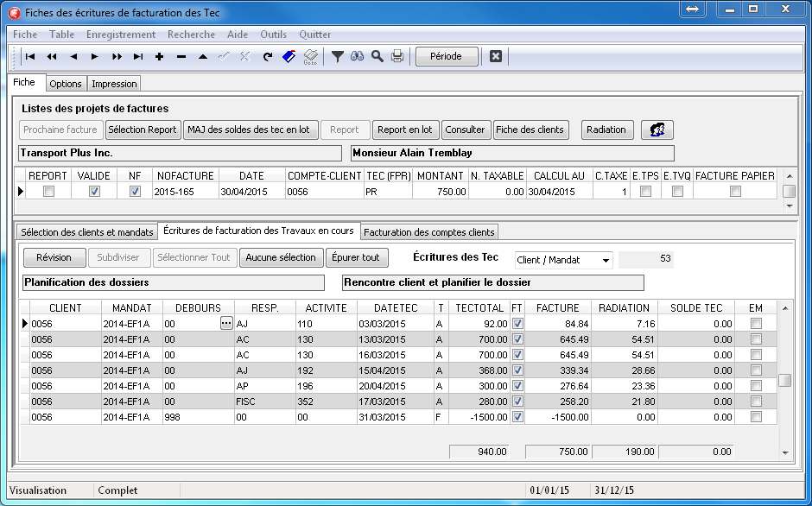This screenshot has height=506, width=812.
Task: Enable the E.TVQ checkbox
Action: pos(677,192)
